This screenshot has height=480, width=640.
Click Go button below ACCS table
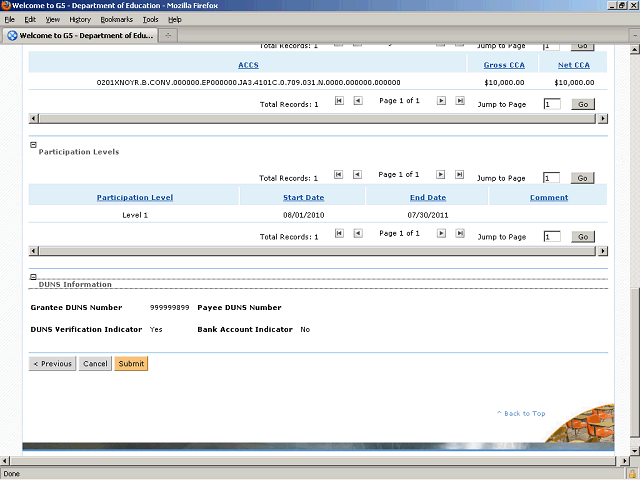(x=583, y=104)
